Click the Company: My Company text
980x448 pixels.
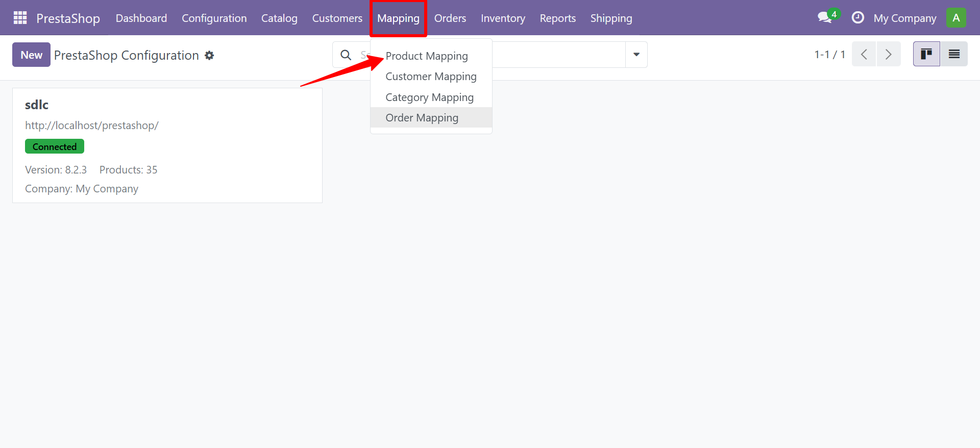82,189
